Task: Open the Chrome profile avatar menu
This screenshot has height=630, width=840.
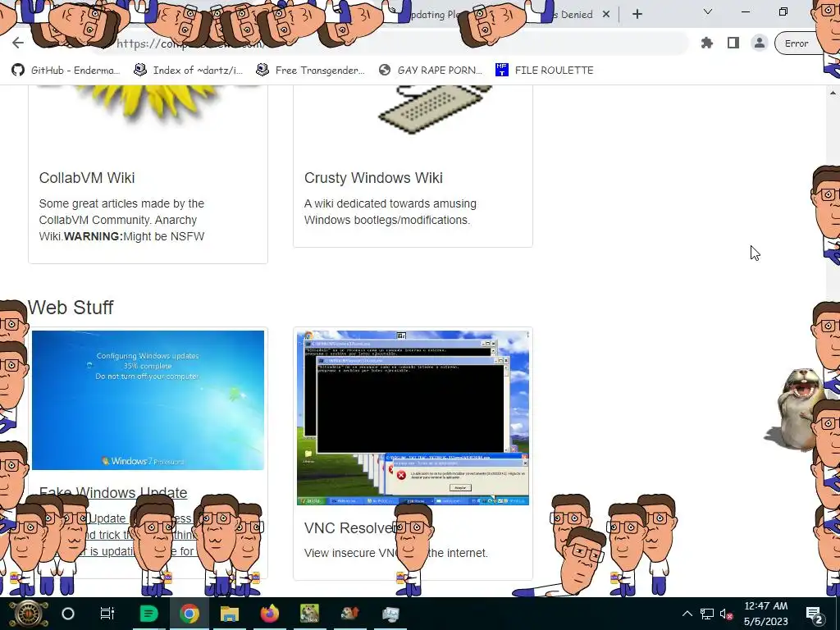Action: 759,43
